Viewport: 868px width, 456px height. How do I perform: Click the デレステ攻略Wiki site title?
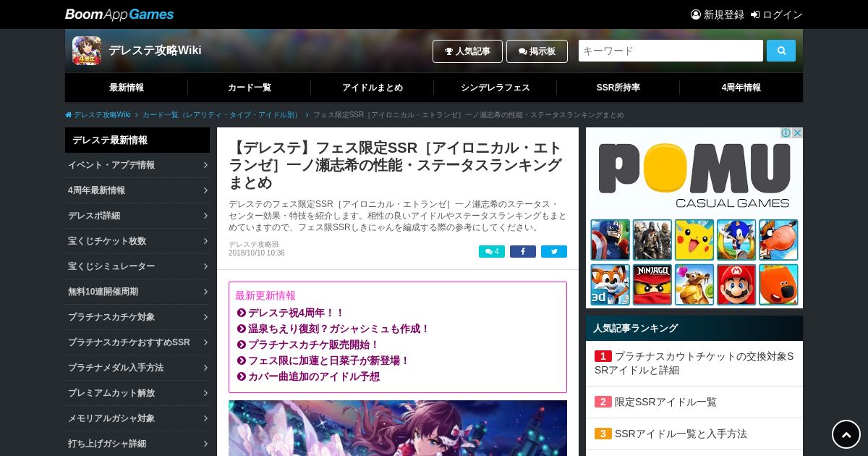(155, 51)
